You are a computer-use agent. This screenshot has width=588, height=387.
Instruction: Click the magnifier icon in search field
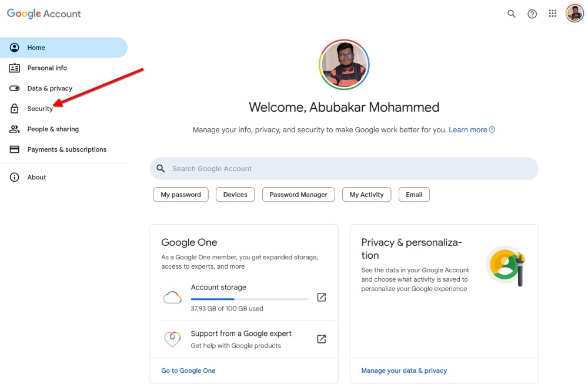click(x=161, y=168)
